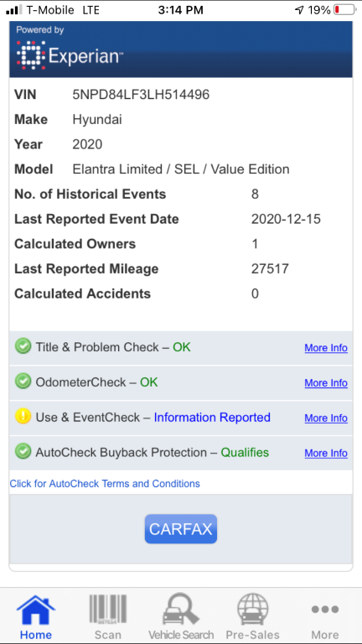Click for AutoCheck Terms and Conditions link
Viewport: 362px width, 644px height.
[x=105, y=483]
